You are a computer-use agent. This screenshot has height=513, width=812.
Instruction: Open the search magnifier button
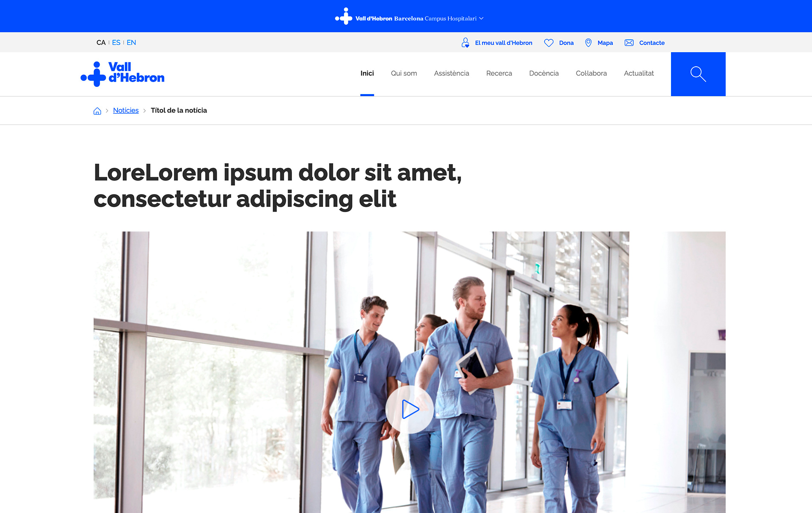point(698,74)
